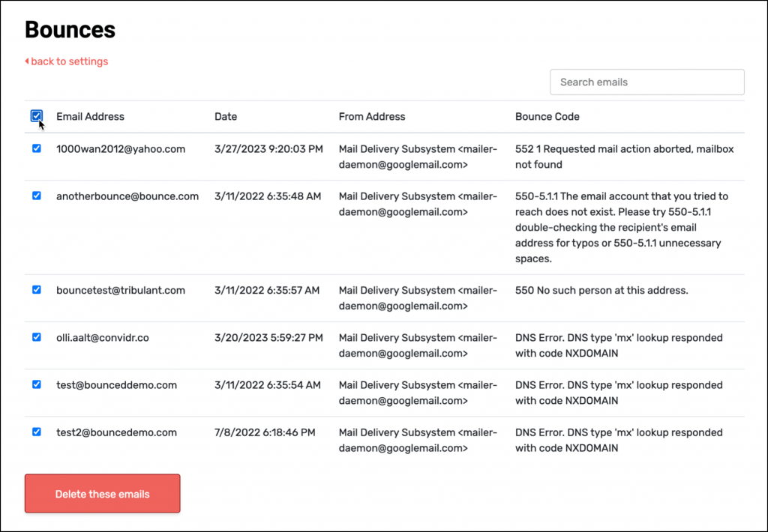768x532 pixels.
Task: Select the test@bounceddemo.com email address text
Action: tap(116, 385)
